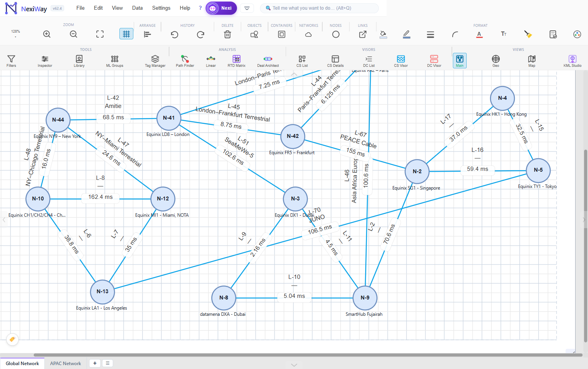588x369 pixels.
Task: Open the Deal Architect tool
Action: pyautogui.click(x=268, y=61)
